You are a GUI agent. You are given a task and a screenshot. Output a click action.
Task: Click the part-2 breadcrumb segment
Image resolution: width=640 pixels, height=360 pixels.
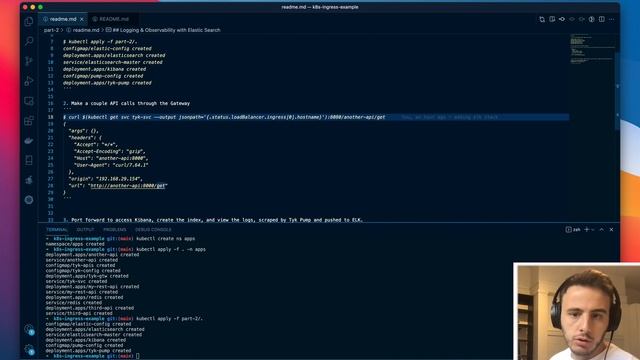point(51,30)
